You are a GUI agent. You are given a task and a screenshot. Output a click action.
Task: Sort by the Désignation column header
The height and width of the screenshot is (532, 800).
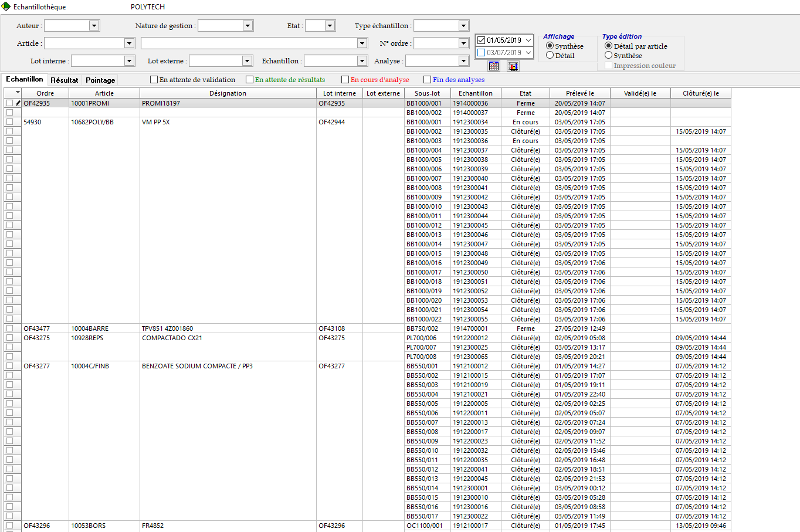tap(228, 93)
